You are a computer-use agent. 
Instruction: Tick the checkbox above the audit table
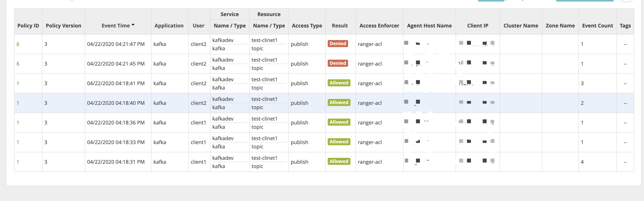click(72, 1)
